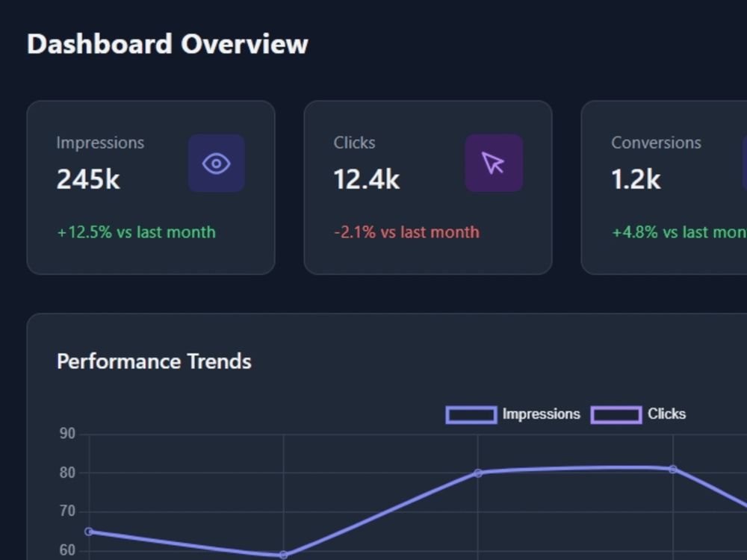
Task: Click the 245k impressions value
Action: pos(88,179)
